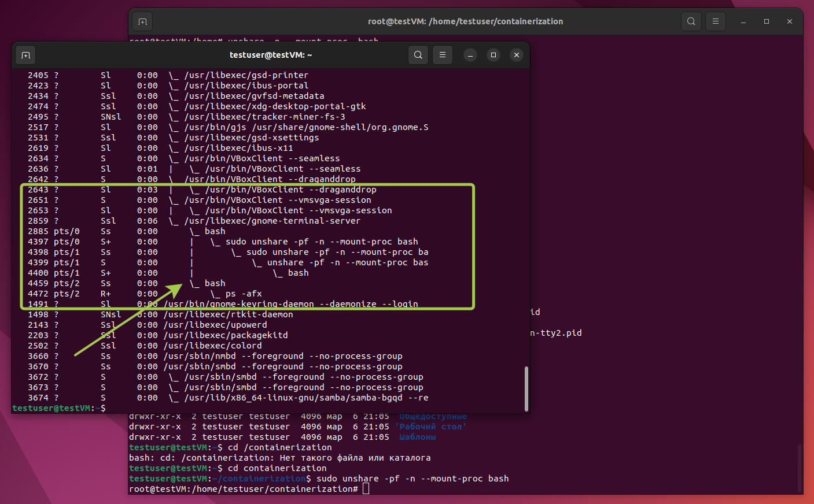Viewport: 814px width, 504px height.
Task: Click PID 4397 sudo unshare line
Action: (x=223, y=242)
